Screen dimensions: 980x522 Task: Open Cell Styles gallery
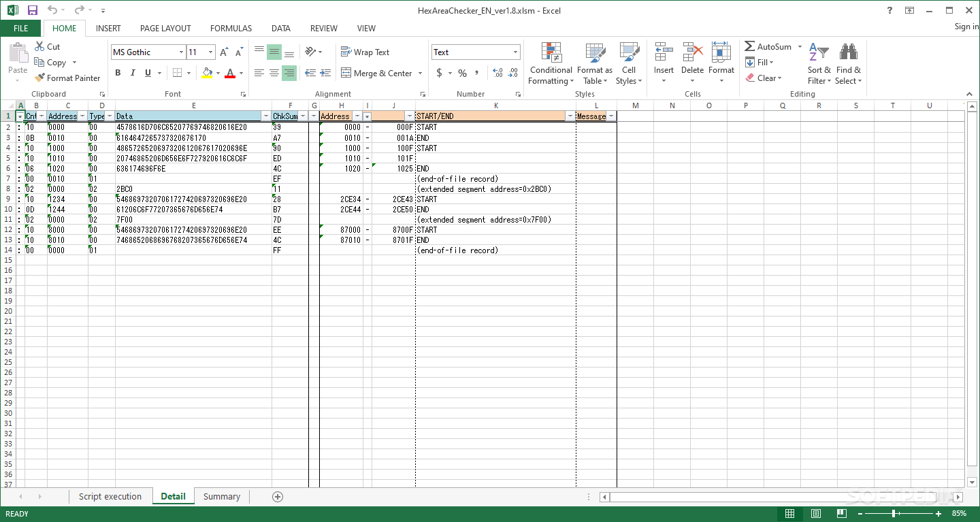coord(629,64)
